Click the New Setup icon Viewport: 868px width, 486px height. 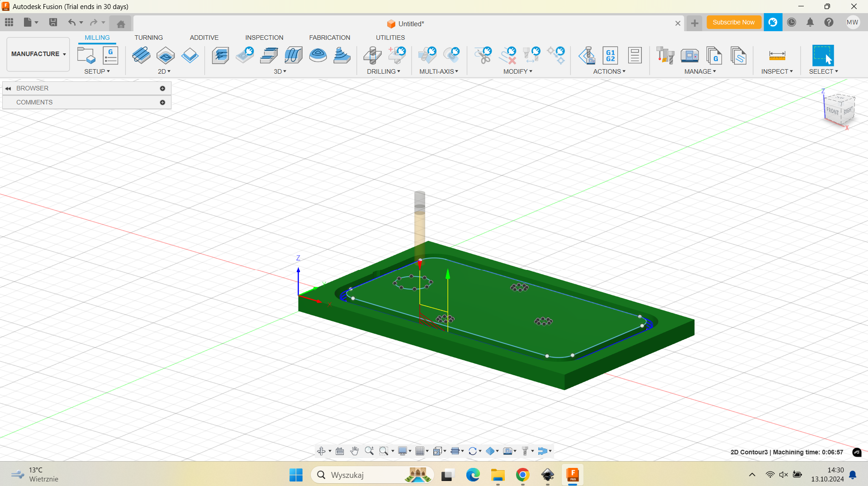pyautogui.click(x=86, y=56)
